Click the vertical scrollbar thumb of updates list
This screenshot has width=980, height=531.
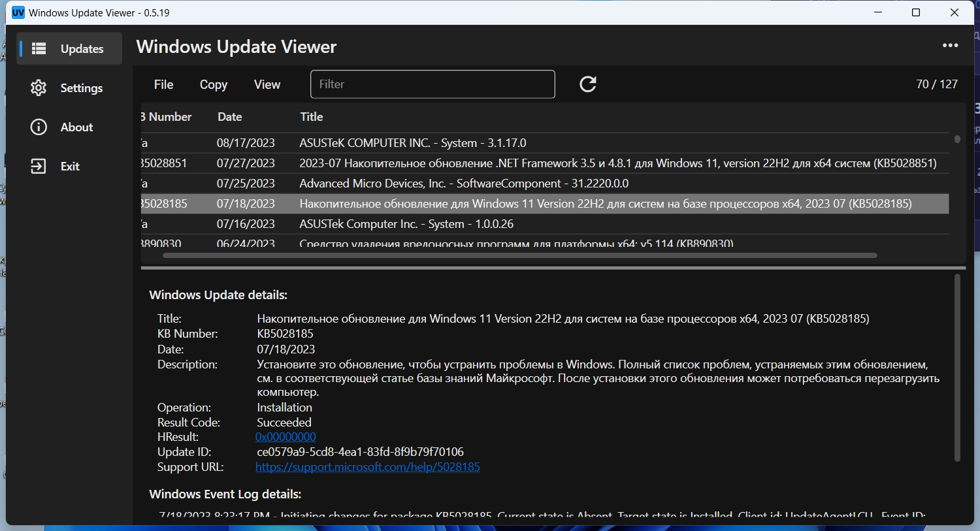click(957, 139)
